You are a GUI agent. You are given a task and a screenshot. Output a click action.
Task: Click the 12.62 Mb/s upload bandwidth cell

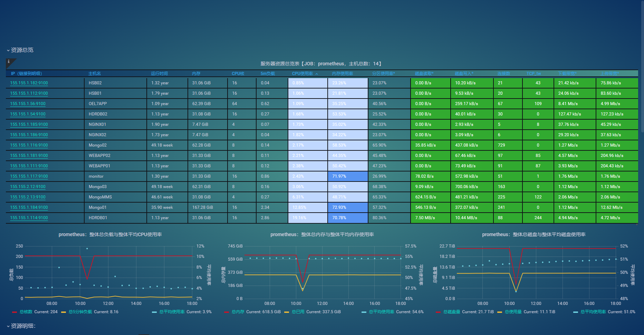[x=617, y=207]
